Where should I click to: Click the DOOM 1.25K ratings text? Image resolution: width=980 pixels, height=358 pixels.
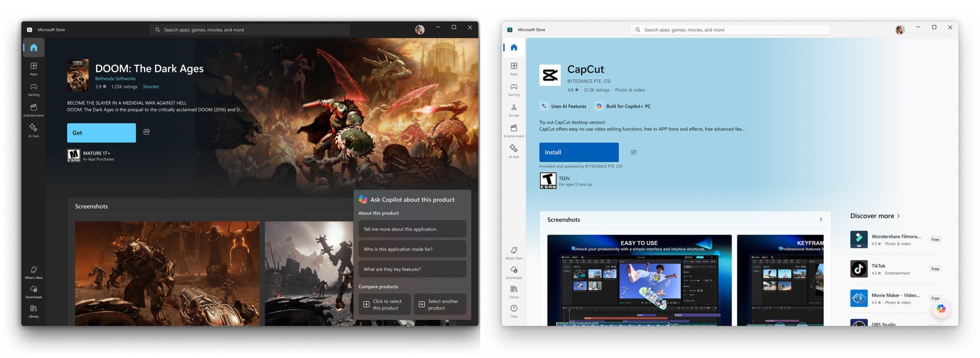point(124,86)
